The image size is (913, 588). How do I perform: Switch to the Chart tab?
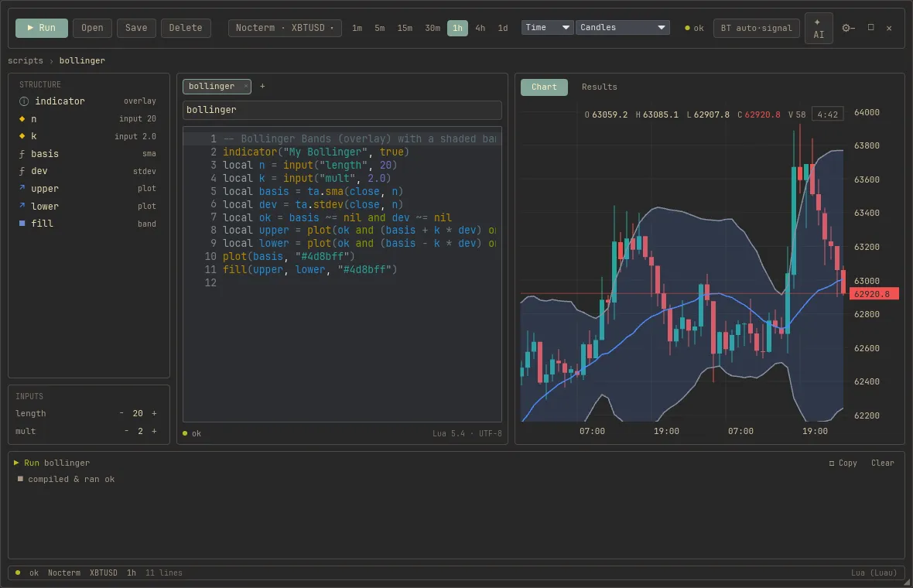click(544, 87)
